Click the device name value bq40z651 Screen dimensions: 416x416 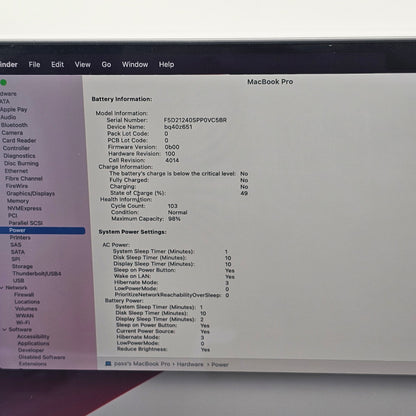[178, 127]
